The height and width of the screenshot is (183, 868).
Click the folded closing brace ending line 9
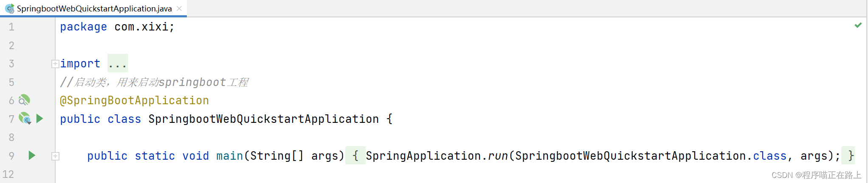851,156
